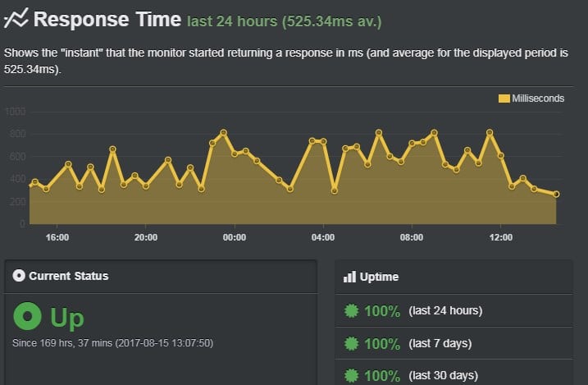Screen dimensions: 588x385
Task: Click the Response Time heading
Action: [x=107, y=19]
